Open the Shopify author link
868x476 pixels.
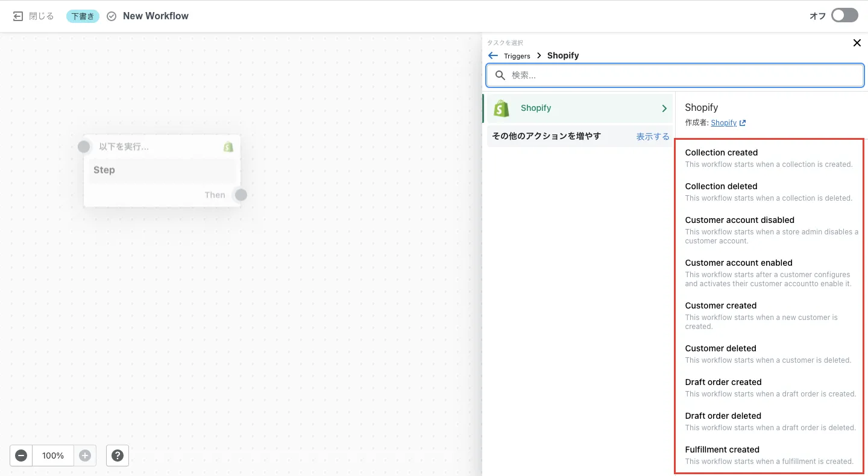tap(723, 123)
